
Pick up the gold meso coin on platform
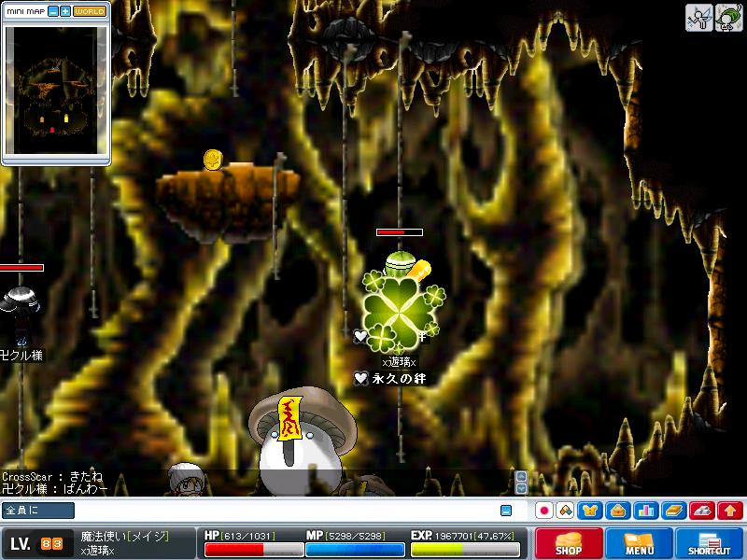pos(213,160)
